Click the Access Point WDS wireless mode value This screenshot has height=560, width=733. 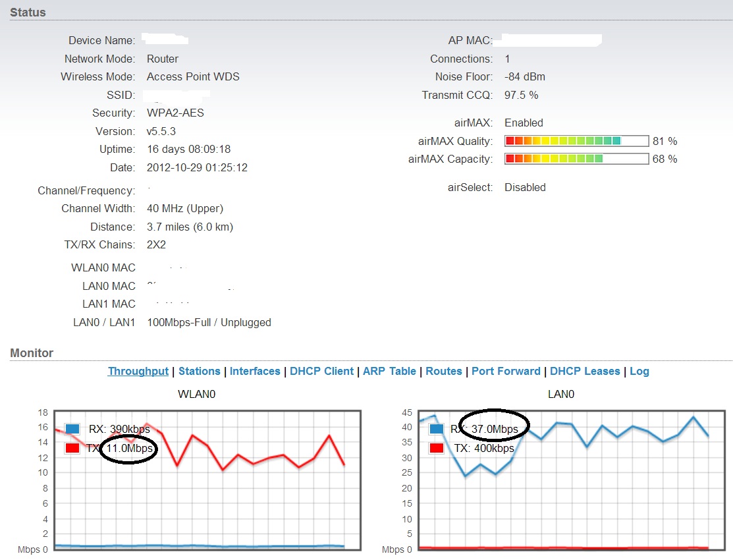point(193,76)
